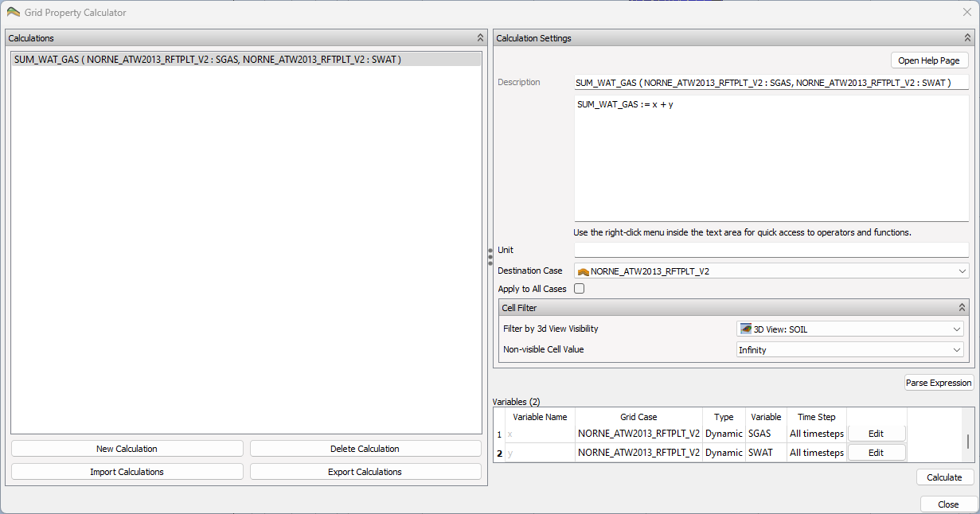The width and height of the screenshot is (980, 514).
Task: Open Filter by 3d View Visibility dropdown
Action: tap(850, 329)
